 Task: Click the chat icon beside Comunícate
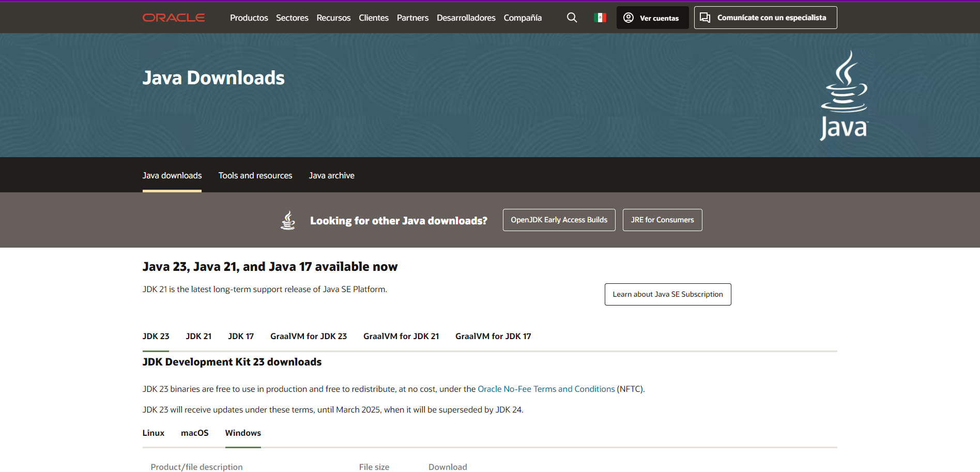(705, 18)
